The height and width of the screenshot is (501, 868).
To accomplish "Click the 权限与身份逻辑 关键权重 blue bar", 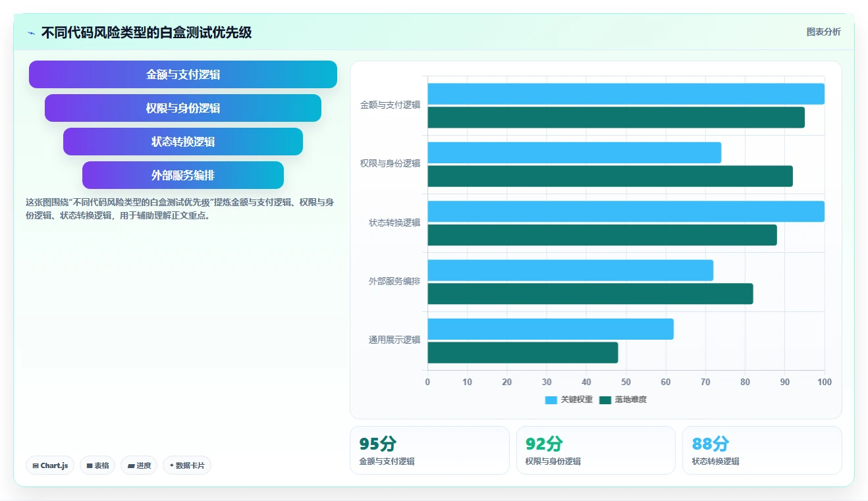I will tap(574, 153).
